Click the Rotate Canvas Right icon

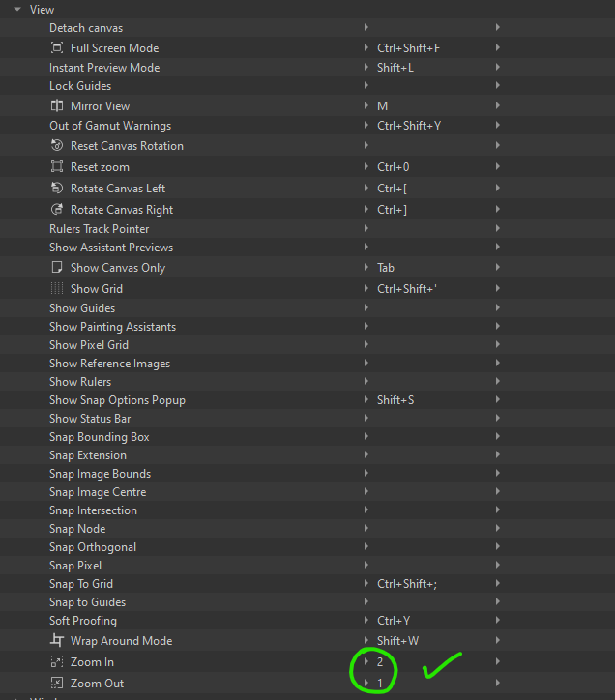[x=57, y=209]
